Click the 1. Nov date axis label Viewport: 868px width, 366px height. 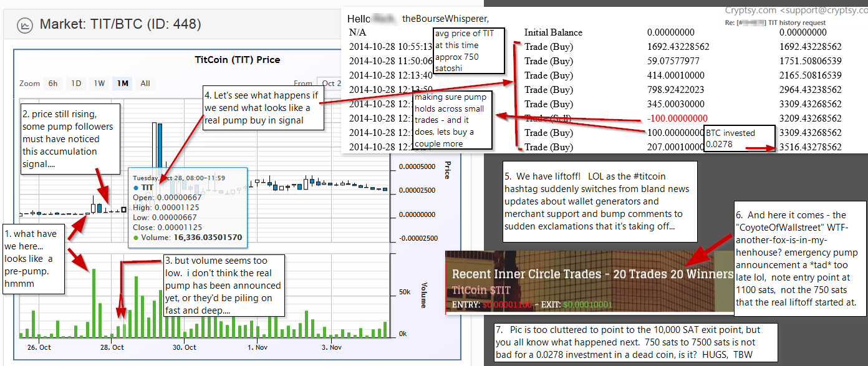coord(258,347)
